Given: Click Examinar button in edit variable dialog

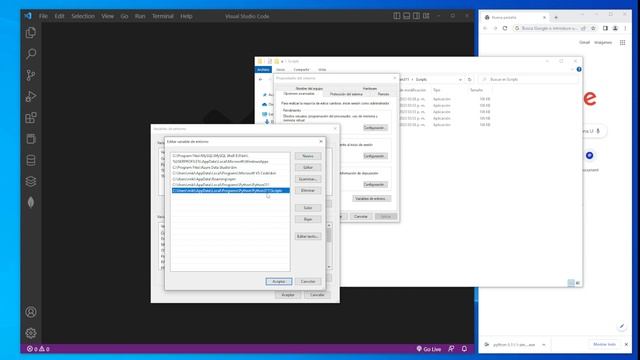Looking at the screenshot, I should click(x=308, y=179).
